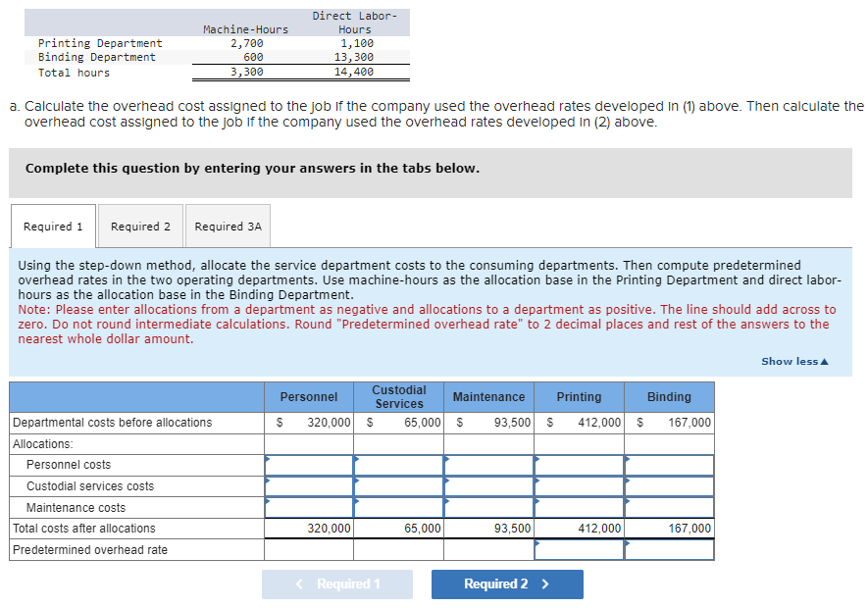Screen dimensions: 868x608
Task: Select Maintenance costs cell under Printing column
Action: 579,507
